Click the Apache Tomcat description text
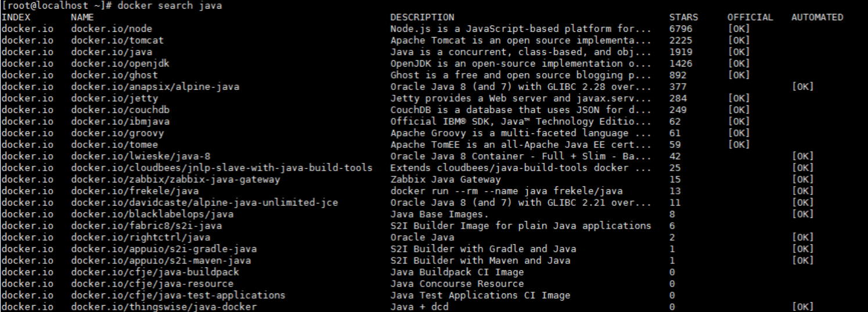 [521, 40]
